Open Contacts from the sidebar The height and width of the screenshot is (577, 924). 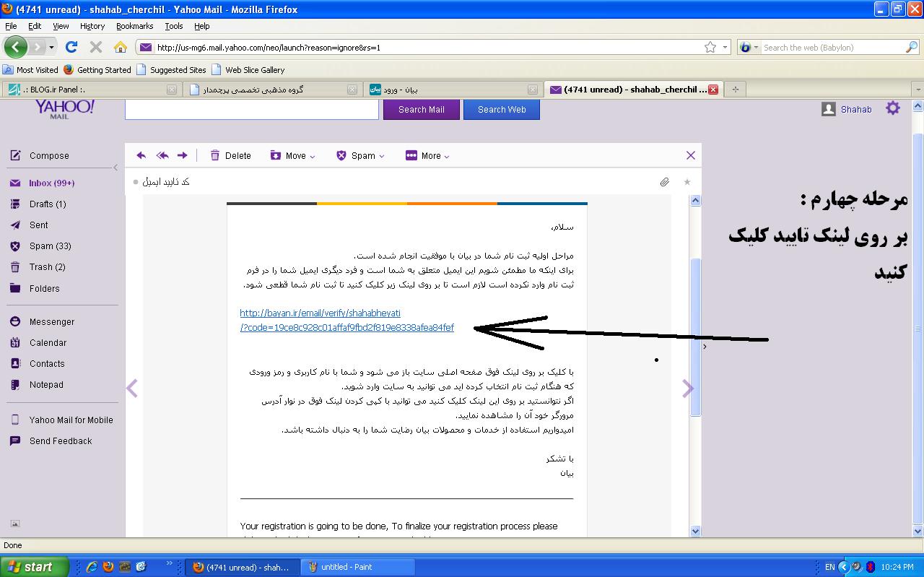(x=47, y=364)
